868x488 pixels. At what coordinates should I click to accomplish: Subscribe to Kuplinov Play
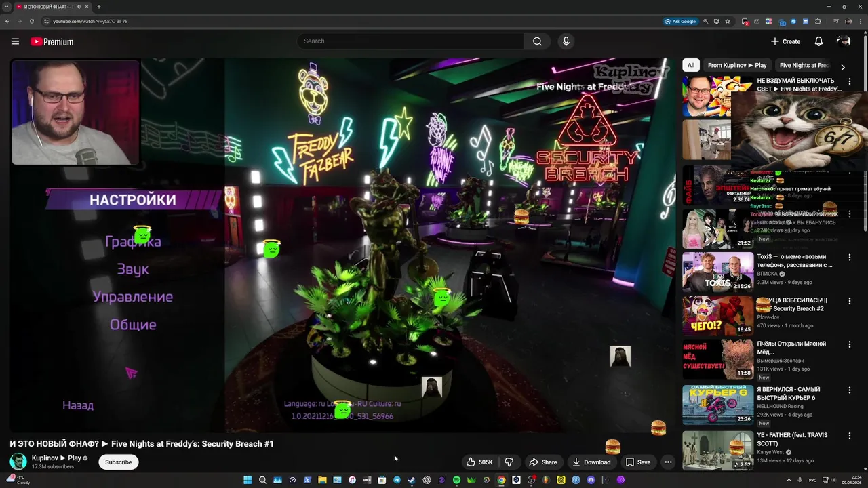pyautogui.click(x=118, y=462)
